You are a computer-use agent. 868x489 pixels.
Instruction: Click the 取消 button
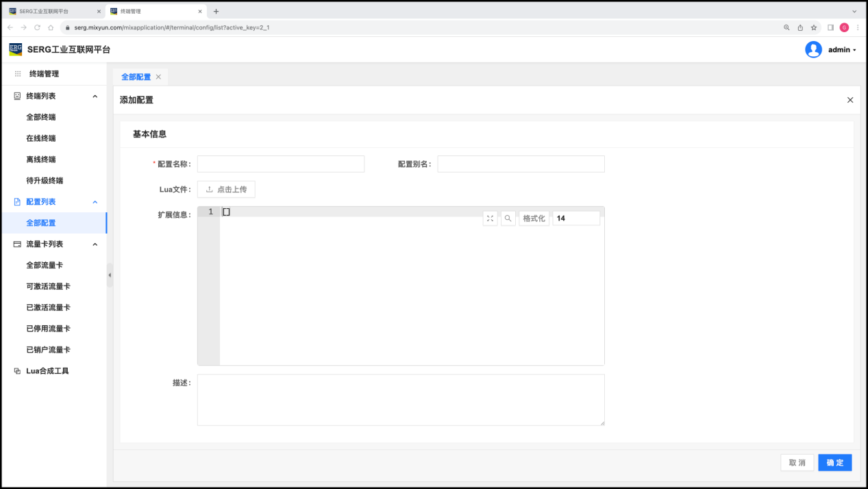[x=797, y=462]
